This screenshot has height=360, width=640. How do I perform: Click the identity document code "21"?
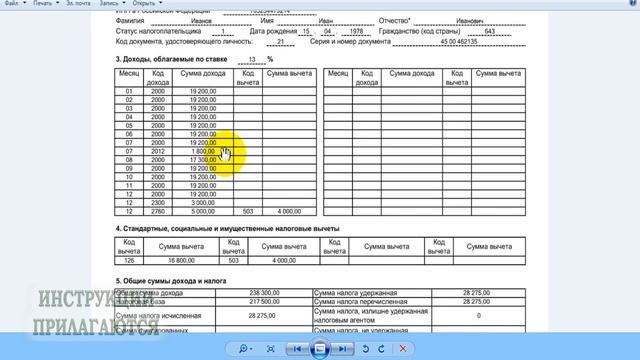click(280, 42)
